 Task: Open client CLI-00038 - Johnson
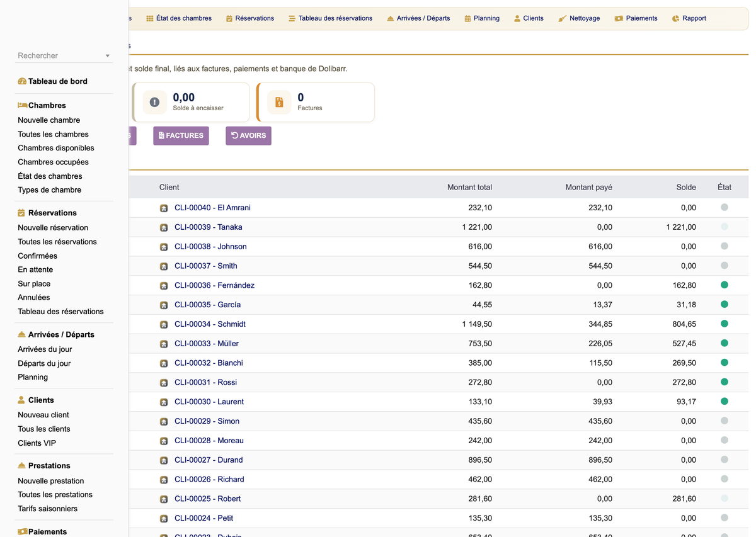[210, 247]
